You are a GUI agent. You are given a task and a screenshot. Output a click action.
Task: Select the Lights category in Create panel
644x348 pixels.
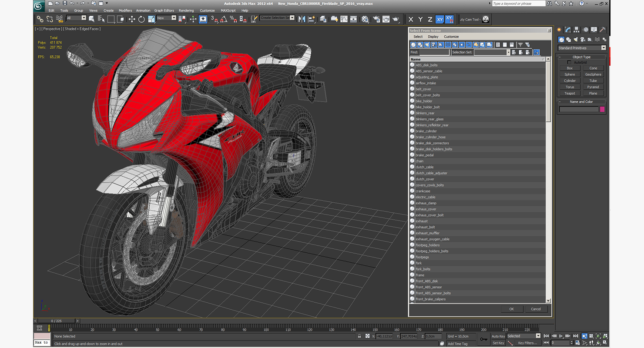tap(576, 40)
